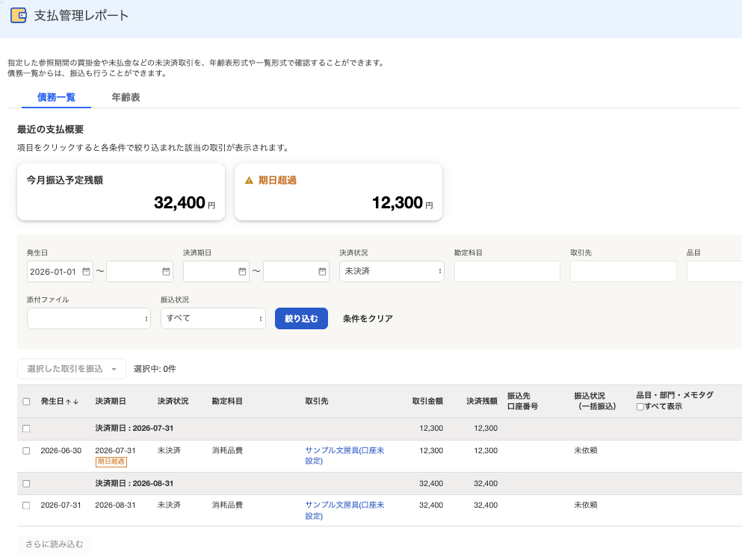Open サンプル文房具 link in 2026-06-30 row
The height and width of the screenshot is (560, 742).
pyautogui.click(x=344, y=455)
